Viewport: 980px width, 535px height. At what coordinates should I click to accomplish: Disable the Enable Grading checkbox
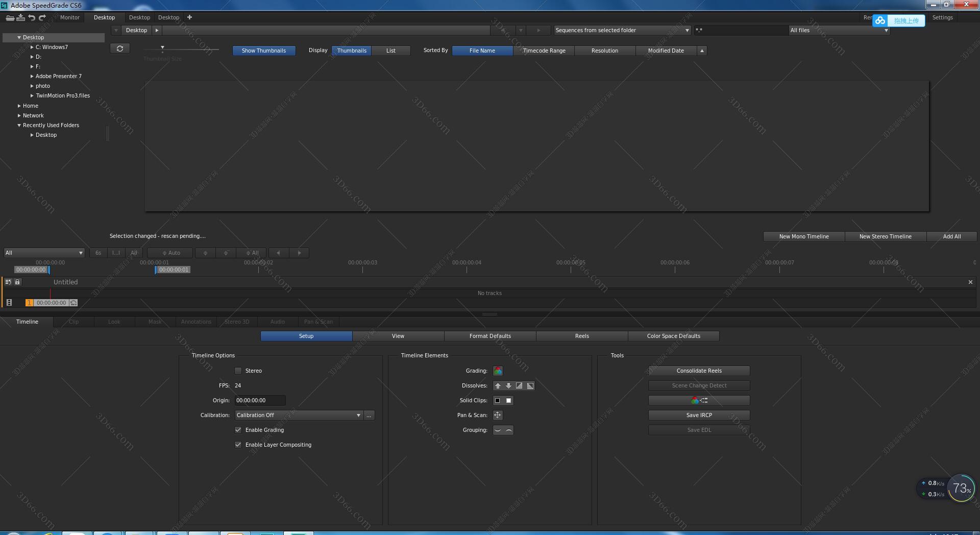[238, 430]
